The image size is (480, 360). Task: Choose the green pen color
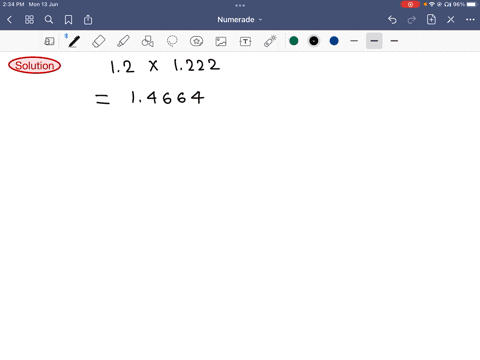click(294, 41)
